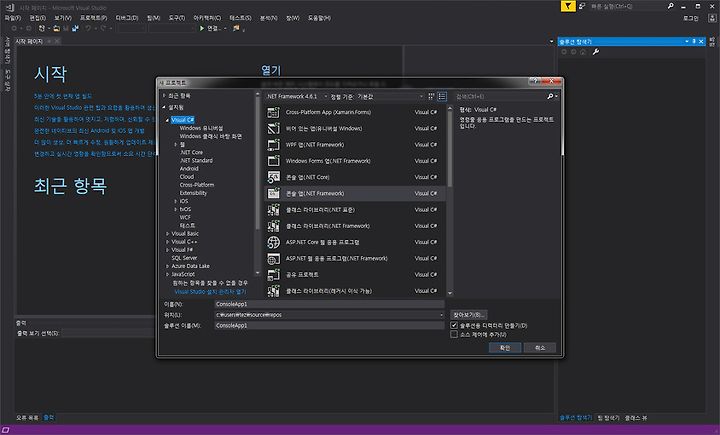
Task: Select the Class Library (.NET Standard) icon
Action: tap(274, 209)
